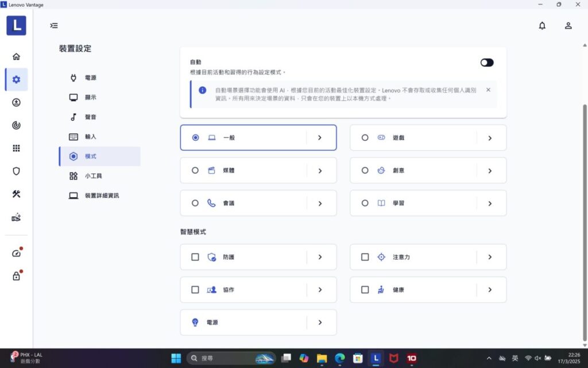Open 電源 power settings in device menu
Viewport: 588px width, 368px height.
pyautogui.click(x=99, y=78)
